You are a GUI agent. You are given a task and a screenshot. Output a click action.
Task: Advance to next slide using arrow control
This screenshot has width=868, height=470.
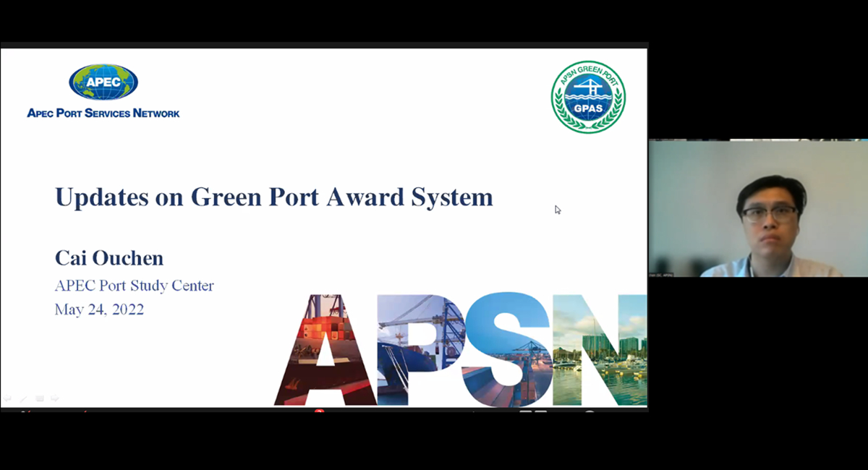click(55, 398)
